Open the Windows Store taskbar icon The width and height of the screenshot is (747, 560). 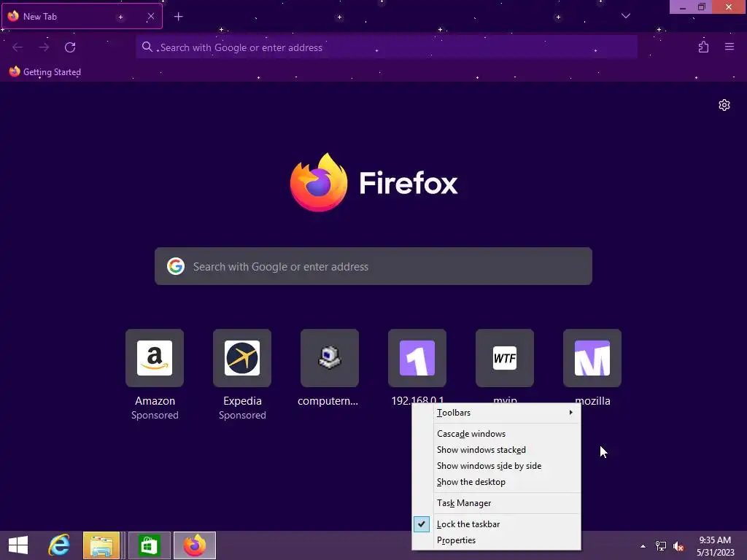[x=149, y=545]
